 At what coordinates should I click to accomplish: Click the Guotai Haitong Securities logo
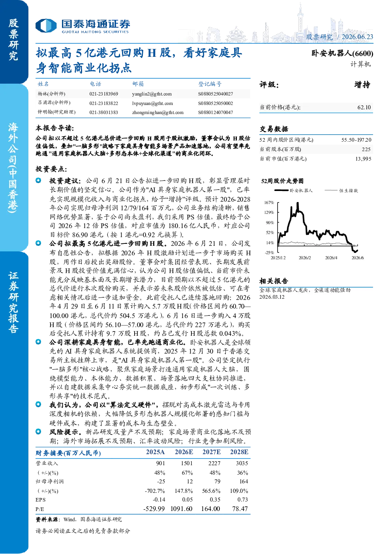[x=83, y=26]
